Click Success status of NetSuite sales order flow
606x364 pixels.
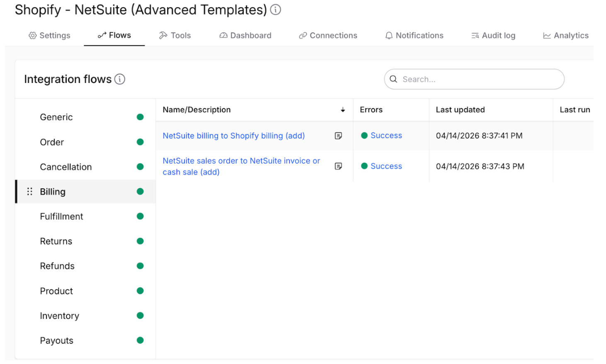(386, 166)
